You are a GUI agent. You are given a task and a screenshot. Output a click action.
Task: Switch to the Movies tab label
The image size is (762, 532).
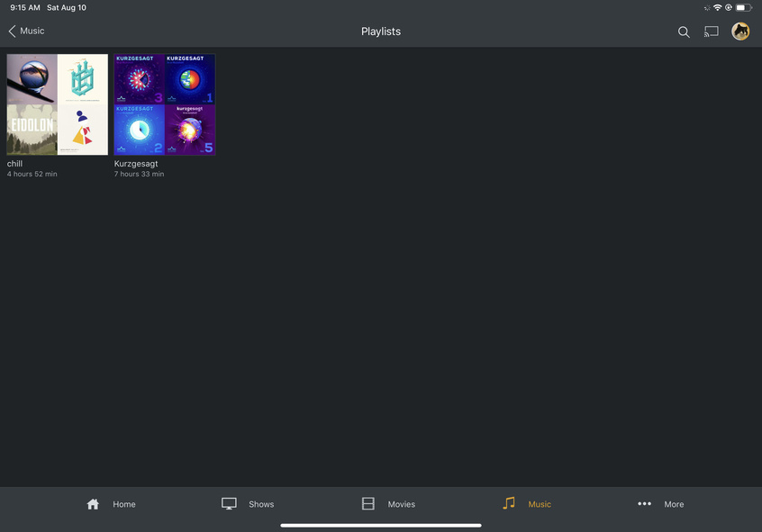pyautogui.click(x=402, y=504)
